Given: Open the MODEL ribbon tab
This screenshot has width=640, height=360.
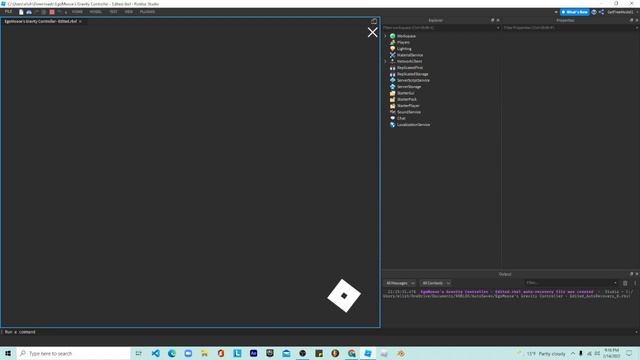Looking at the screenshot, I should [x=96, y=12].
